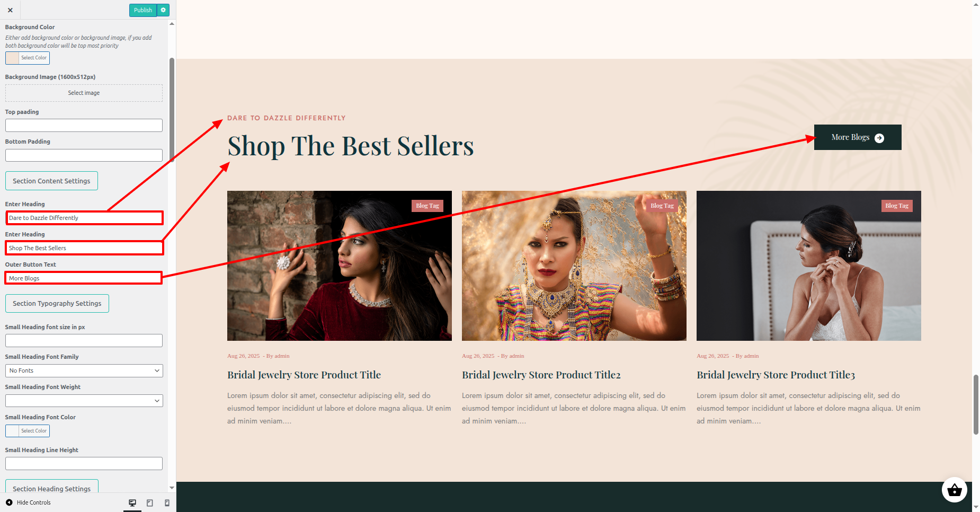Click the Top padding input field
Image resolution: width=980 pixels, height=512 pixels.
click(x=84, y=125)
